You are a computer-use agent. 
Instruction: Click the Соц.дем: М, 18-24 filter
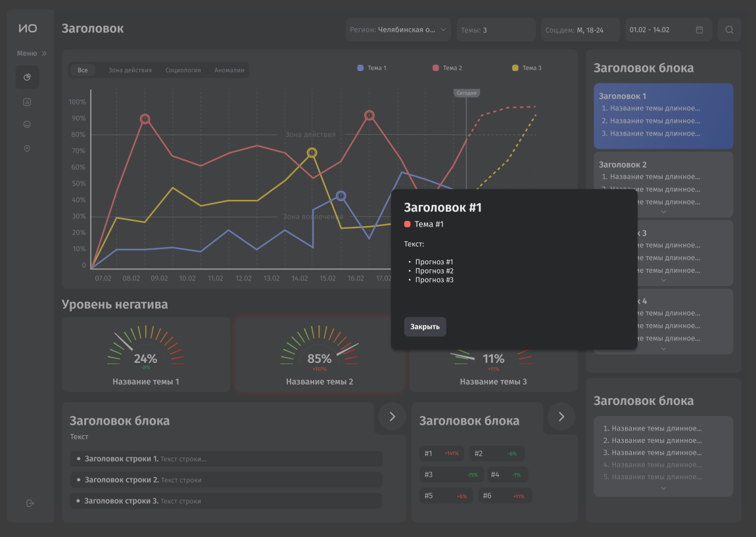pyautogui.click(x=580, y=30)
